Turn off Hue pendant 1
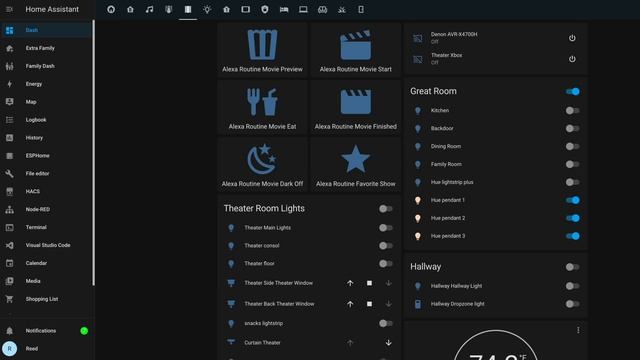Image resolution: width=640 pixels, height=360 pixels. (x=573, y=200)
